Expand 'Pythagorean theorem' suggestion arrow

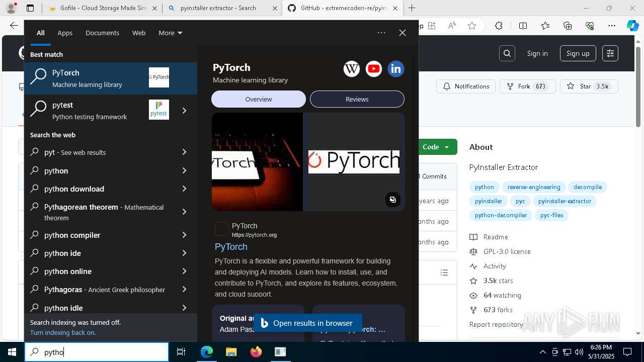pyautogui.click(x=184, y=212)
